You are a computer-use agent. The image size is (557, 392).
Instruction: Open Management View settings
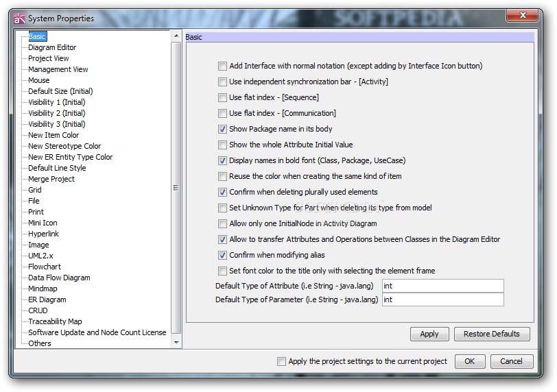tap(58, 69)
